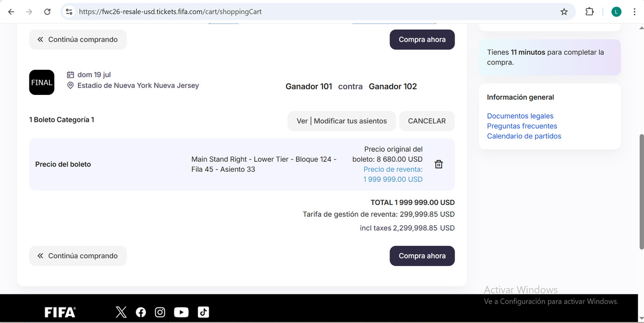Visit FIFA's YouTube channel icon

click(181, 312)
